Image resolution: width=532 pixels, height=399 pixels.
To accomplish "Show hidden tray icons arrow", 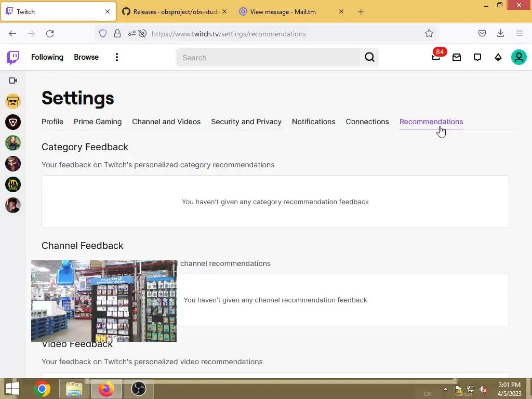I will 445,389.
